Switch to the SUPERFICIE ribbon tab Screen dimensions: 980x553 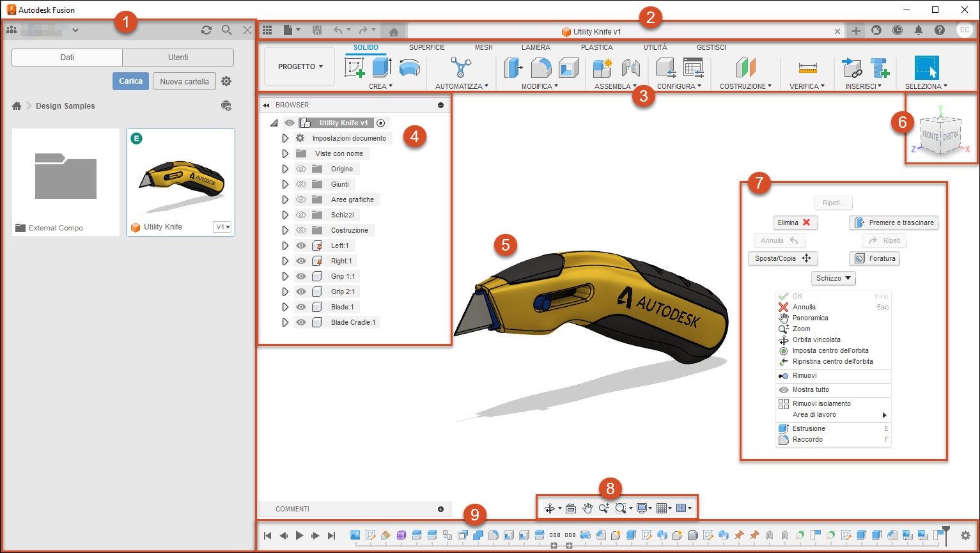(426, 47)
